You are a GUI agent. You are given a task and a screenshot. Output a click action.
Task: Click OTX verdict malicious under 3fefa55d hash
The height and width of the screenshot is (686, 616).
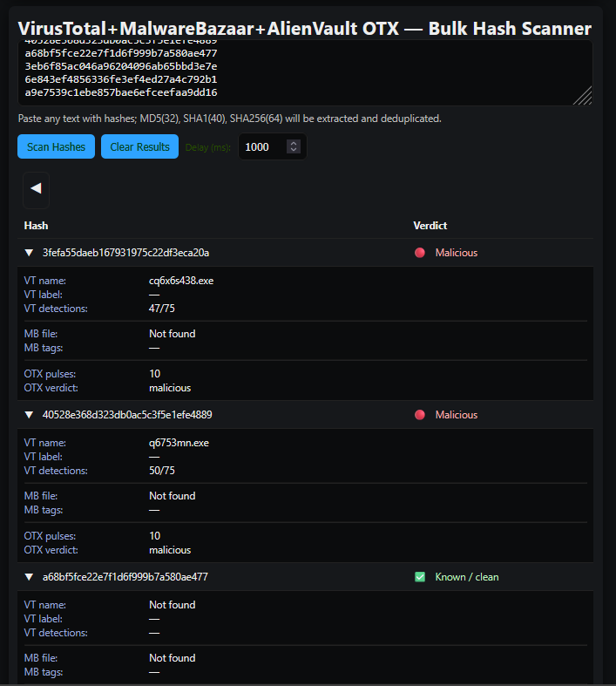[170, 388]
